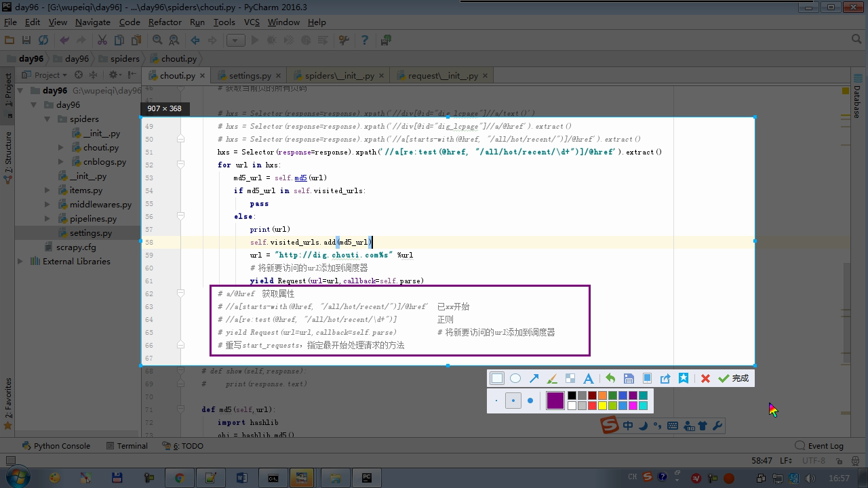Activate the text annotation tool
This screenshot has width=868, height=488.
589,378
